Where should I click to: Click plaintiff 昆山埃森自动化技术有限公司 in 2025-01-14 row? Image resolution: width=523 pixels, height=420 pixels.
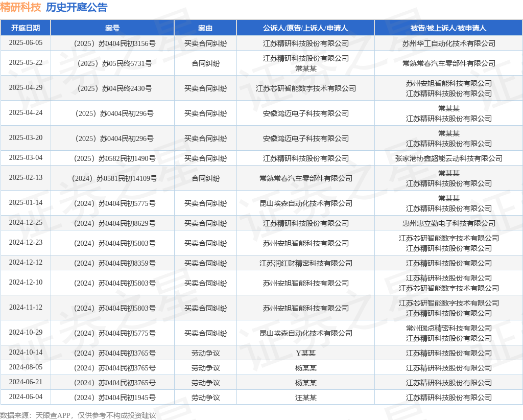[x=305, y=203]
